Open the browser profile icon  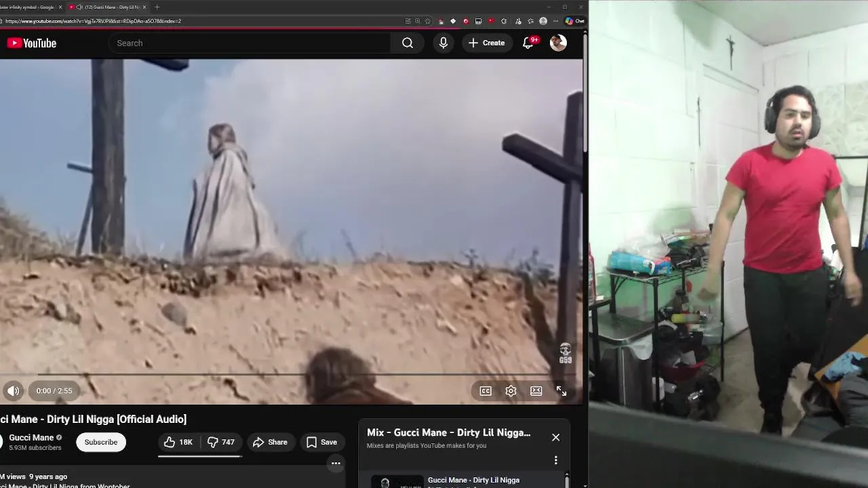tap(543, 21)
